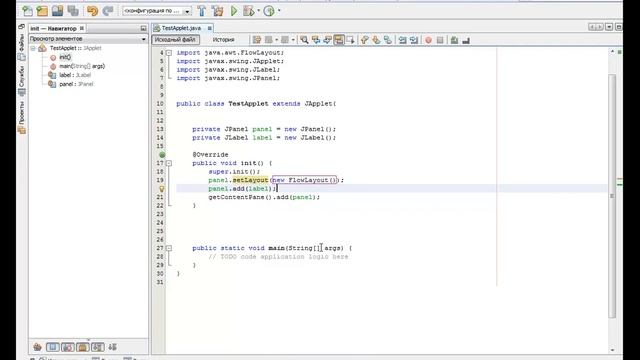Go to the next bookmark
The image size is (640, 360).
(376, 40)
